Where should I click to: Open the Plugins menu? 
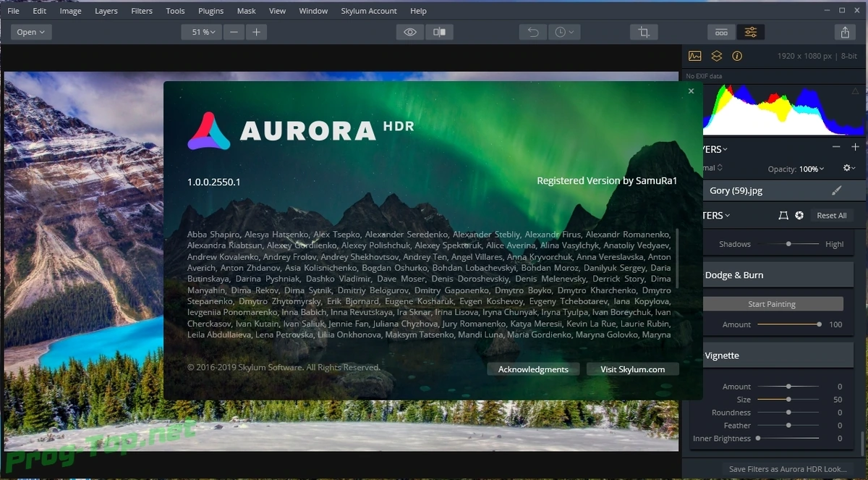tap(210, 11)
